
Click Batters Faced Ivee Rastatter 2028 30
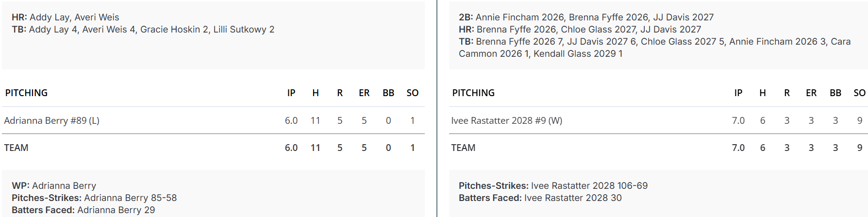pos(540,198)
